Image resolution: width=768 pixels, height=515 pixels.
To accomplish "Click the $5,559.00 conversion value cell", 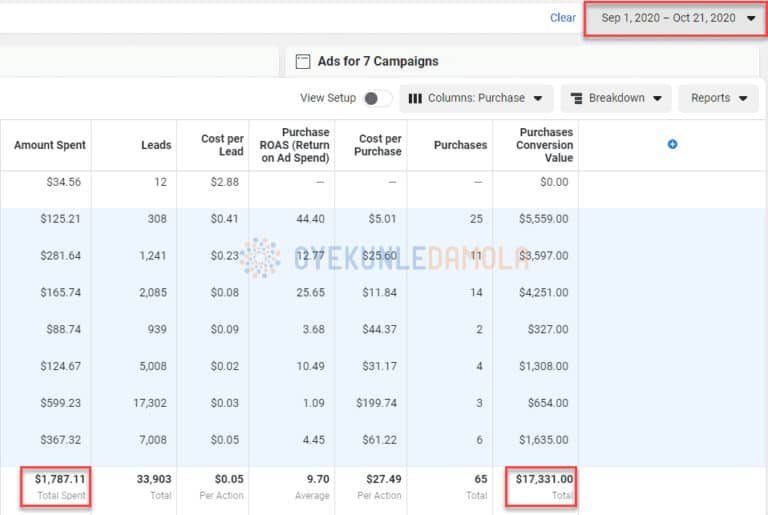I will (544, 219).
